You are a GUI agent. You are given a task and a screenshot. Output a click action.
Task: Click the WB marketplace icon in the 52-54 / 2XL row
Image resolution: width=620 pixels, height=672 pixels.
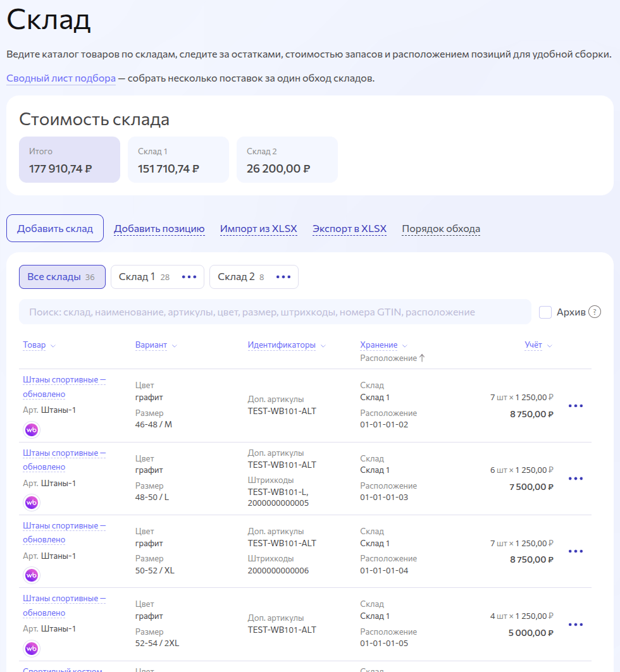(32, 649)
